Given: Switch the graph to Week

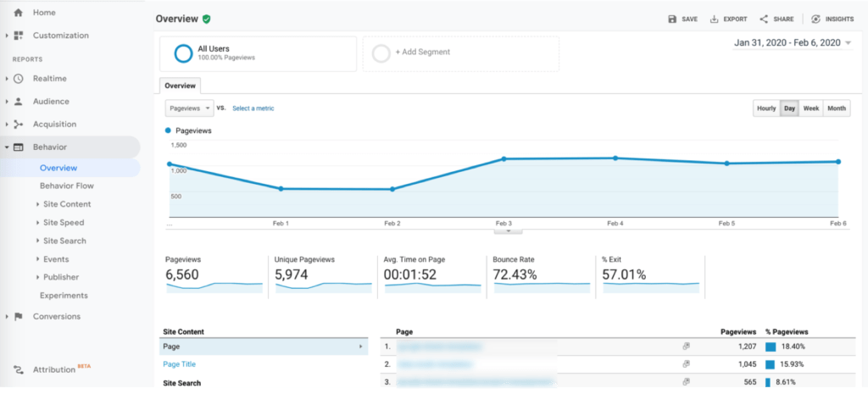Looking at the screenshot, I should tap(811, 108).
